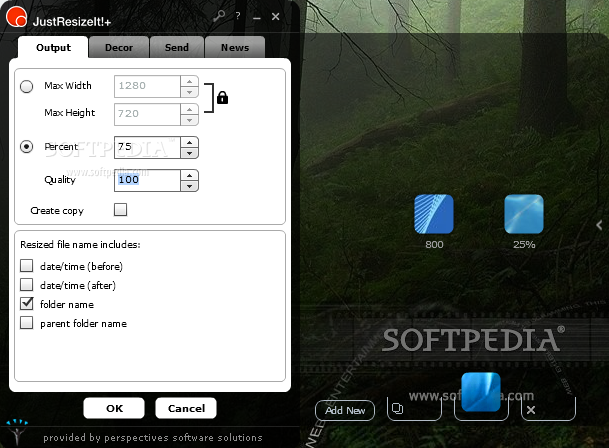
Task: Click the delete preset X icon
Action: pyautogui.click(x=531, y=410)
